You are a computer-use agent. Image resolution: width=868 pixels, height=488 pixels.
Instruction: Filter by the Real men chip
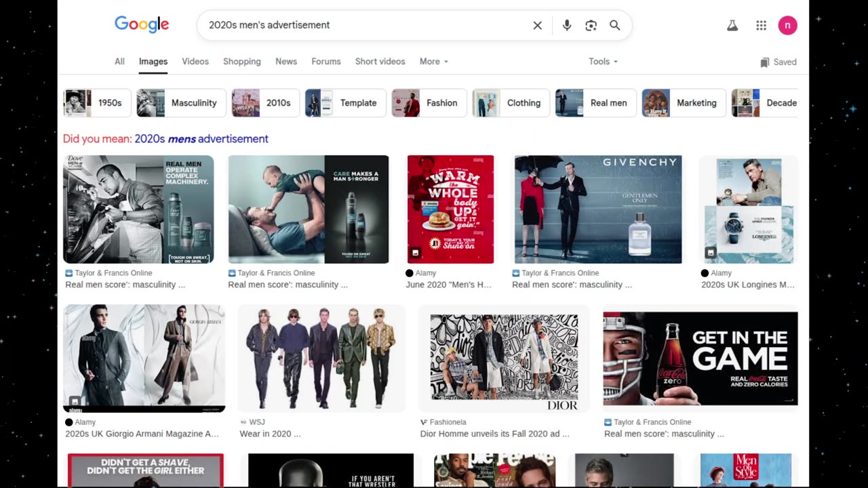click(596, 103)
